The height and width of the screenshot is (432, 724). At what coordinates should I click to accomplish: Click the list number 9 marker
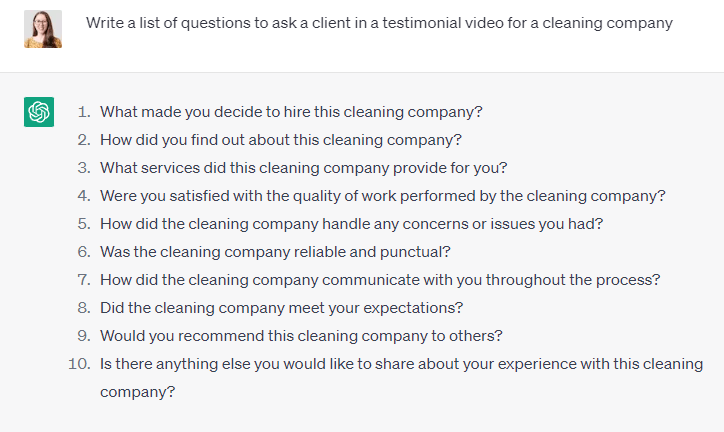click(x=84, y=336)
